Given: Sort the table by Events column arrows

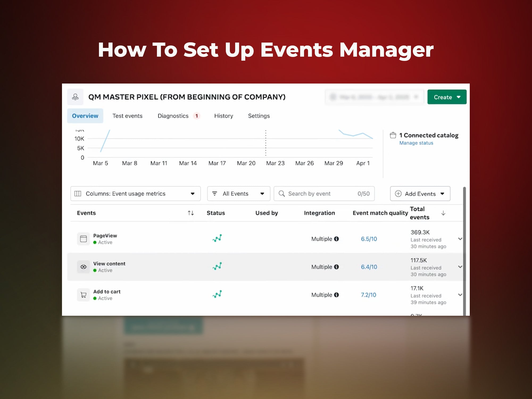Looking at the screenshot, I should click(191, 213).
